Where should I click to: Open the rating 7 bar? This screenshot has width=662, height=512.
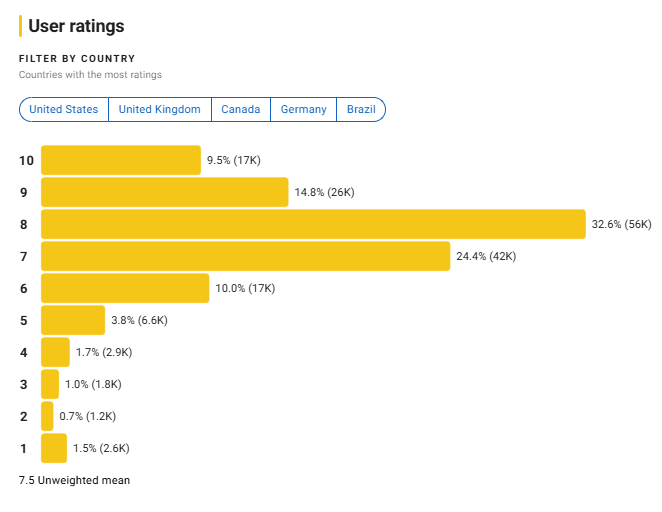tap(245, 256)
